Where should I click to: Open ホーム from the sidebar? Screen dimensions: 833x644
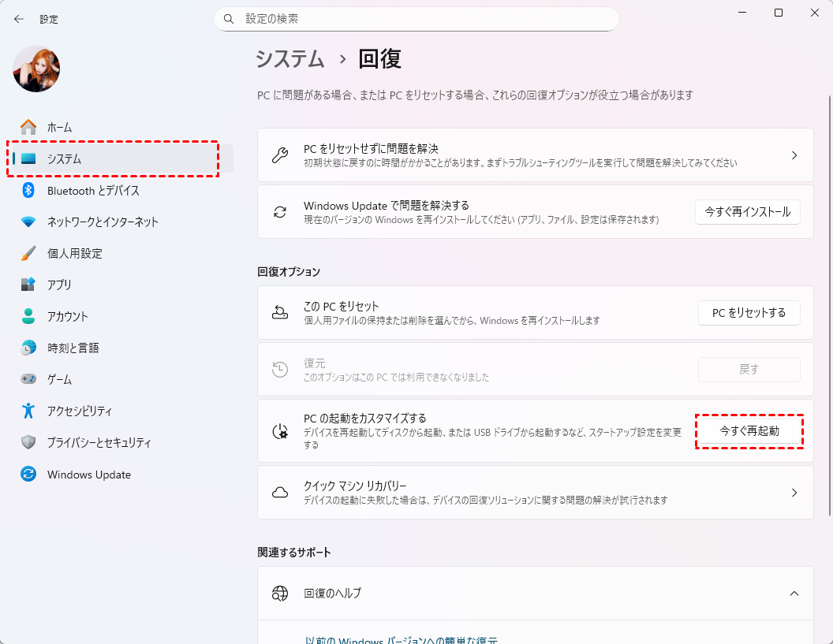tap(59, 127)
